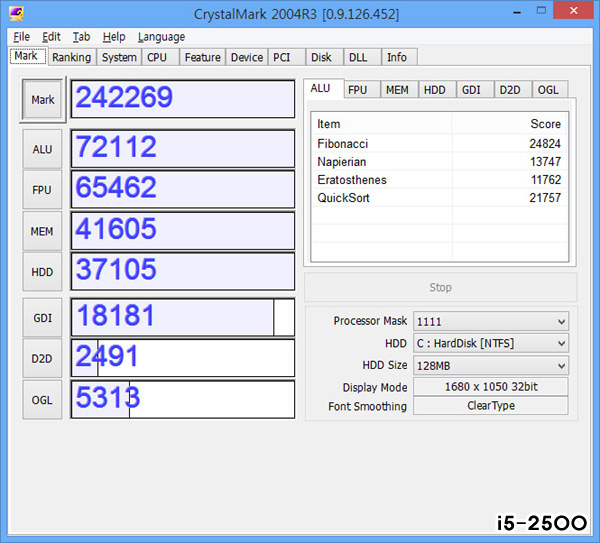Click the ClearType font smoothing field
Image resolution: width=600 pixels, height=543 pixels.
coord(490,407)
